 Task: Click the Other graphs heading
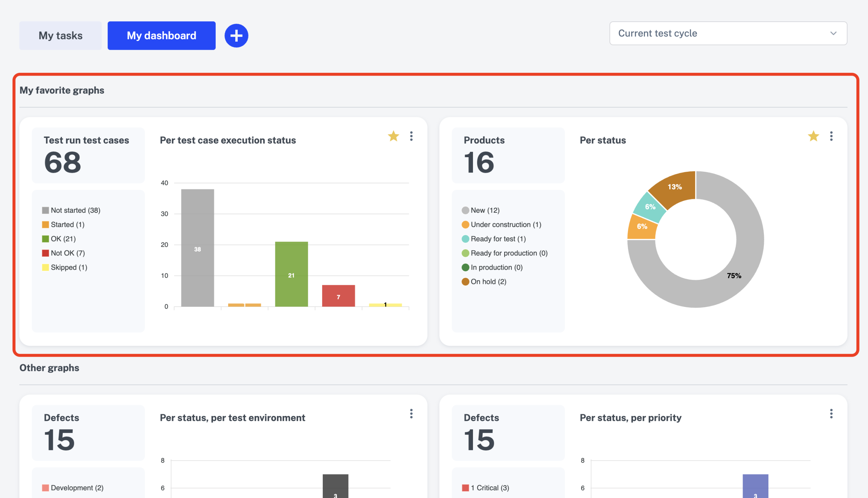coord(49,368)
